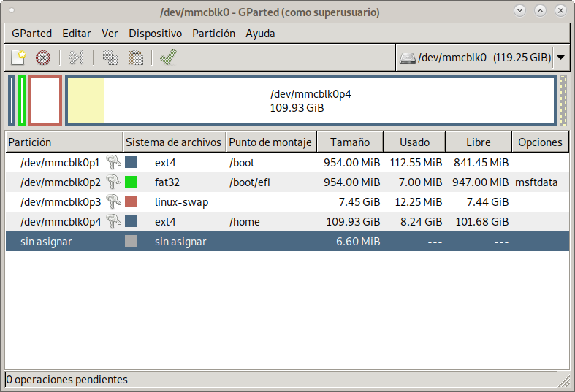575x392 pixels.
Task: Open the Ver menu
Action: pyautogui.click(x=110, y=34)
